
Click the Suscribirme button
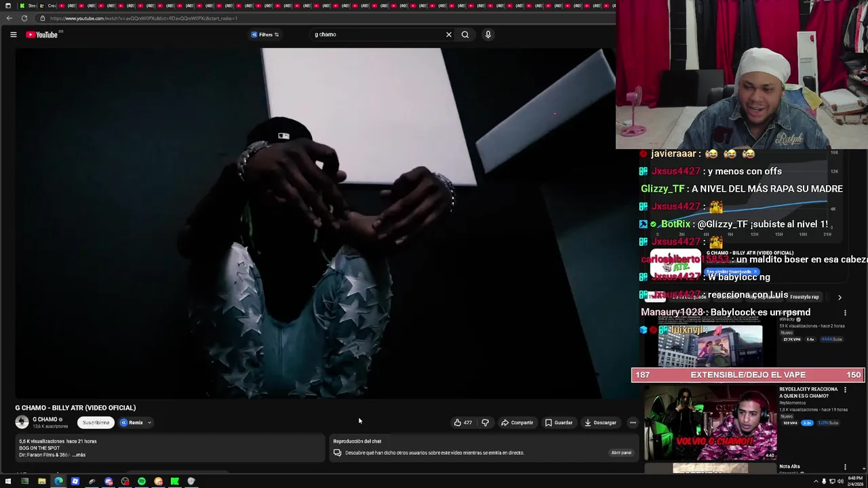pyautogui.click(x=96, y=422)
